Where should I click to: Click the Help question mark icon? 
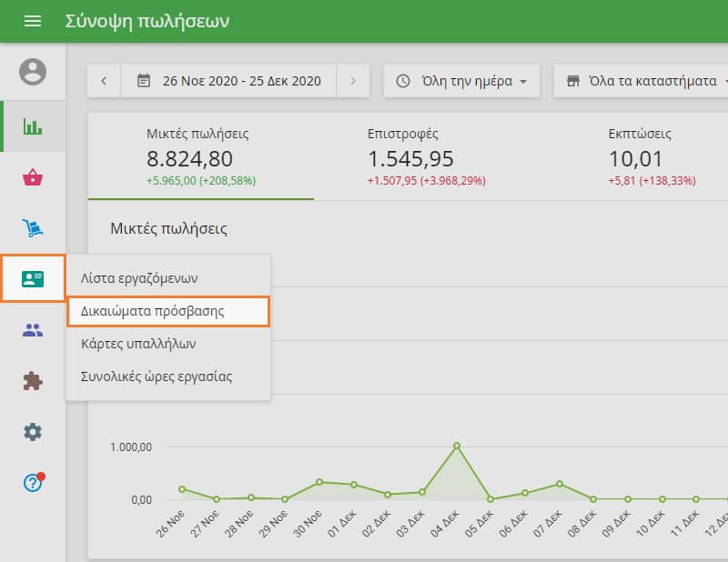point(33,483)
